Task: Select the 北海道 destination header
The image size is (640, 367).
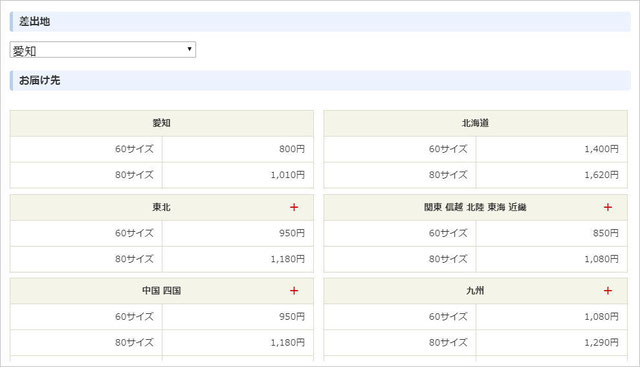Action: coord(476,123)
